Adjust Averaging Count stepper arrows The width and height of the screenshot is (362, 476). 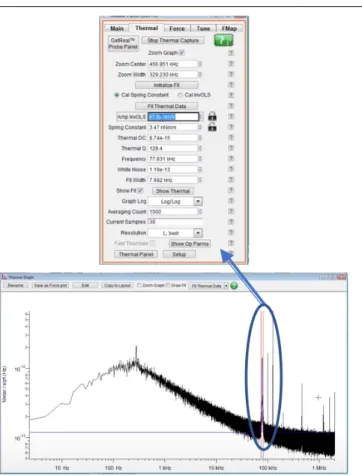[200, 212]
